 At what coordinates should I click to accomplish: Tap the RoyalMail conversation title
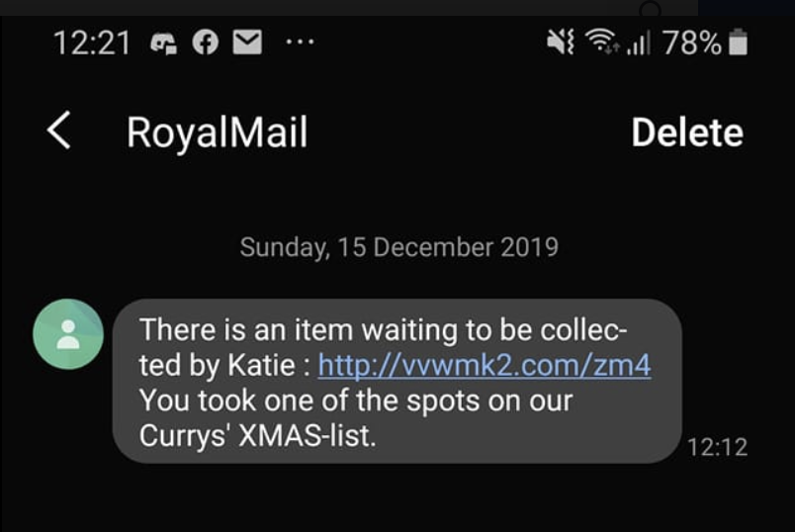217,133
